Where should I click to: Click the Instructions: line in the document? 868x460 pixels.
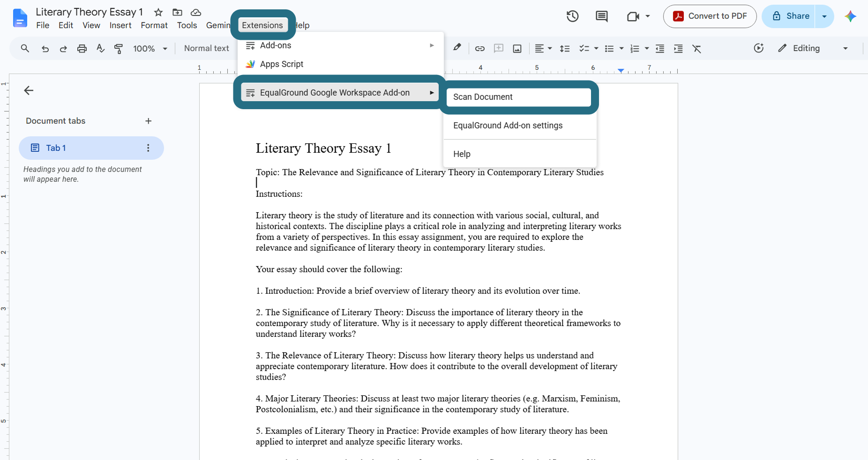pyautogui.click(x=279, y=194)
